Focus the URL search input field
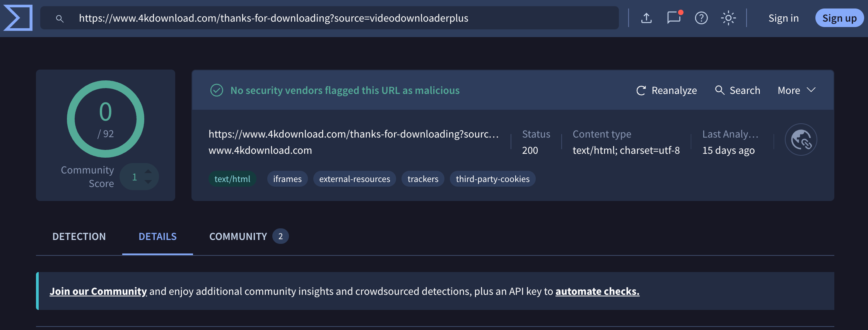 click(x=330, y=18)
